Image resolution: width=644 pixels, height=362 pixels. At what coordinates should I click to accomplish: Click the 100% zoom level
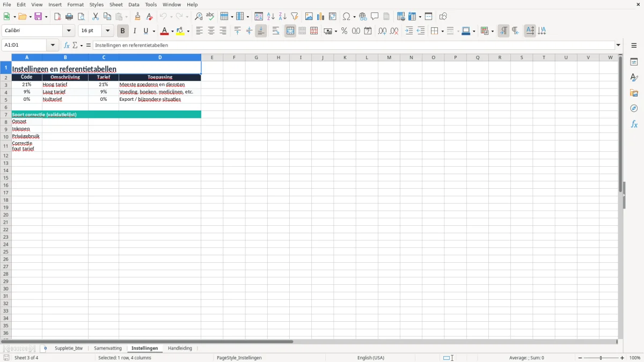point(635,358)
